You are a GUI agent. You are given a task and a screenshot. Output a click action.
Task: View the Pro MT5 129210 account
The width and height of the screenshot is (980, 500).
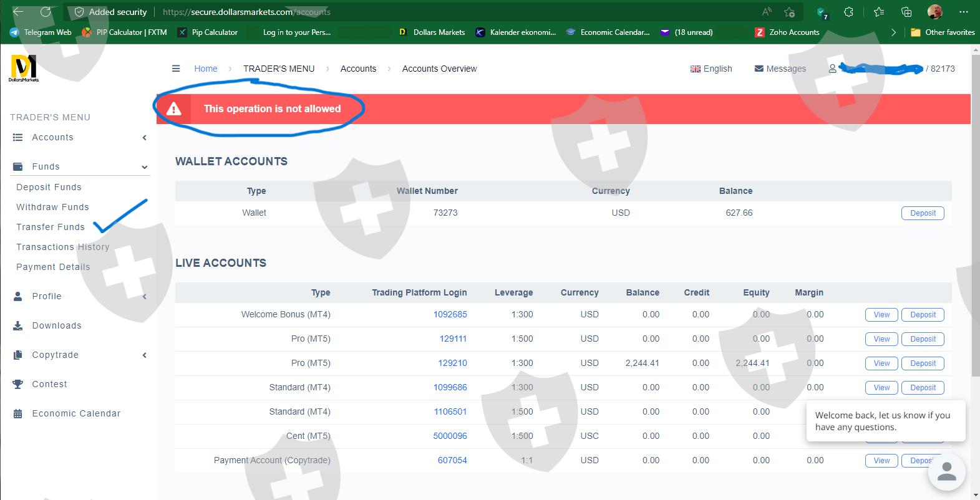(881, 363)
